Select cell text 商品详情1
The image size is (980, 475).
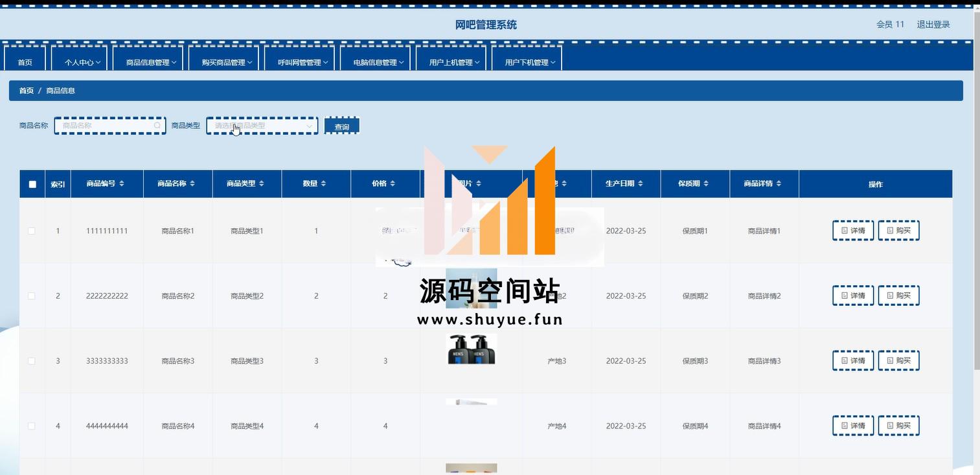coord(764,231)
